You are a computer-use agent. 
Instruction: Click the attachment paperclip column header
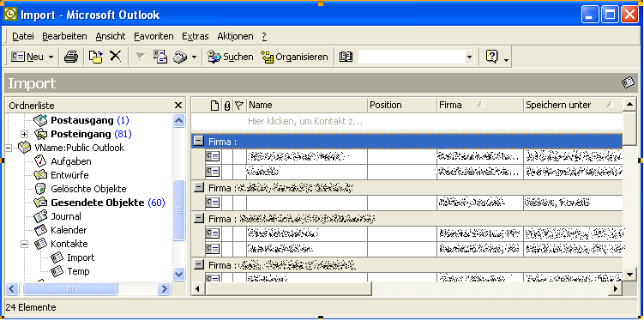[x=227, y=106]
